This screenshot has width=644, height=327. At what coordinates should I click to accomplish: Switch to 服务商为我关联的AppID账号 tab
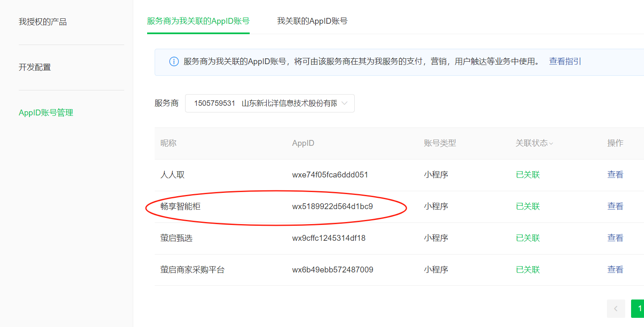tap(198, 21)
